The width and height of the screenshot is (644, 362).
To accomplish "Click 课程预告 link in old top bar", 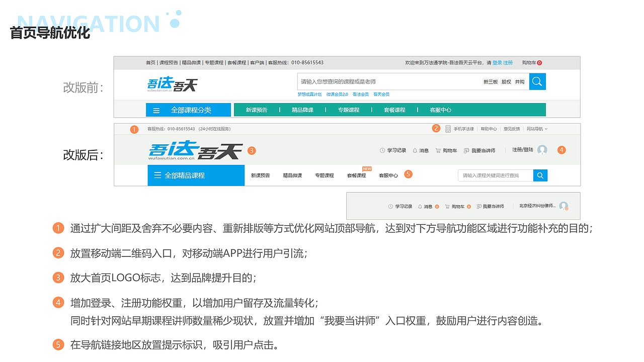I will [x=169, y=63].
